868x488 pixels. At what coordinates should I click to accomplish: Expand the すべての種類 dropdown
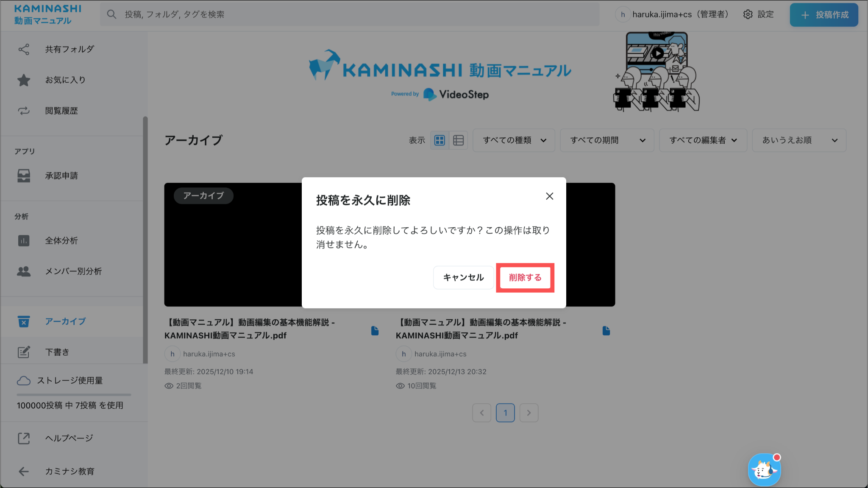514,140
